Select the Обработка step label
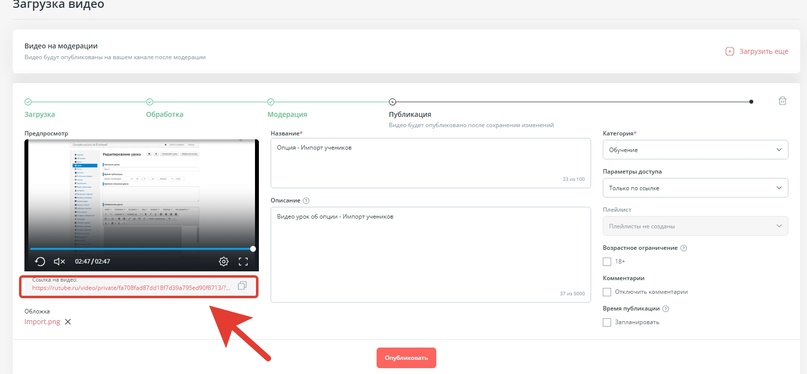This screenshot has width=807, height=374. 165,114
